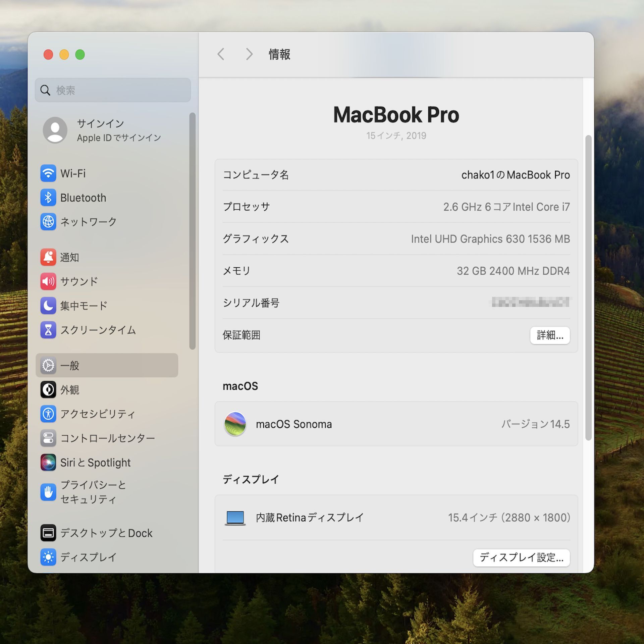Open サウンド speaker icon settings
This screenshot has height=644, width=644.
coord(48,281)
